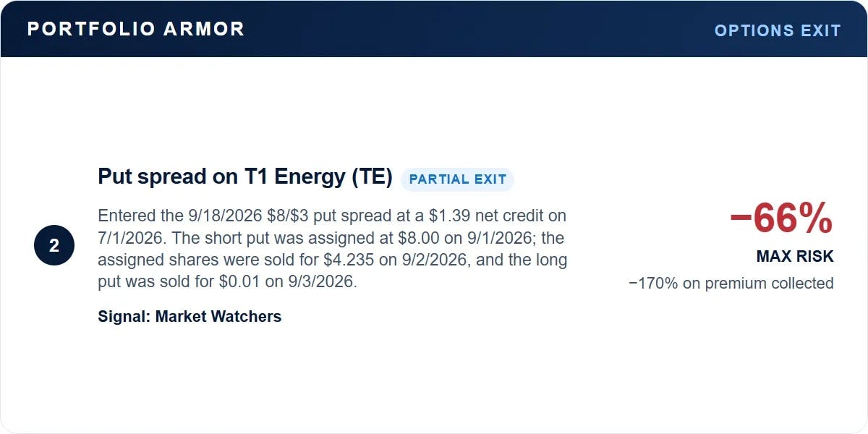
Task: Select the PARTIAL EXIT status badge
Action: (x=457, y=179)
